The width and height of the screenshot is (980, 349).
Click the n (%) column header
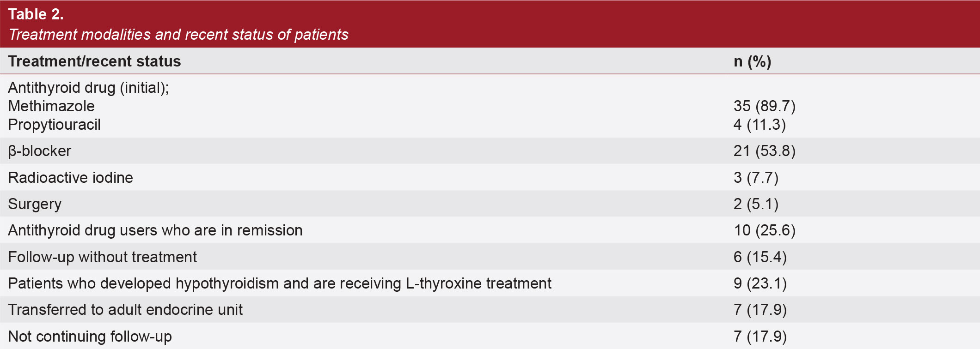[753, 61]
